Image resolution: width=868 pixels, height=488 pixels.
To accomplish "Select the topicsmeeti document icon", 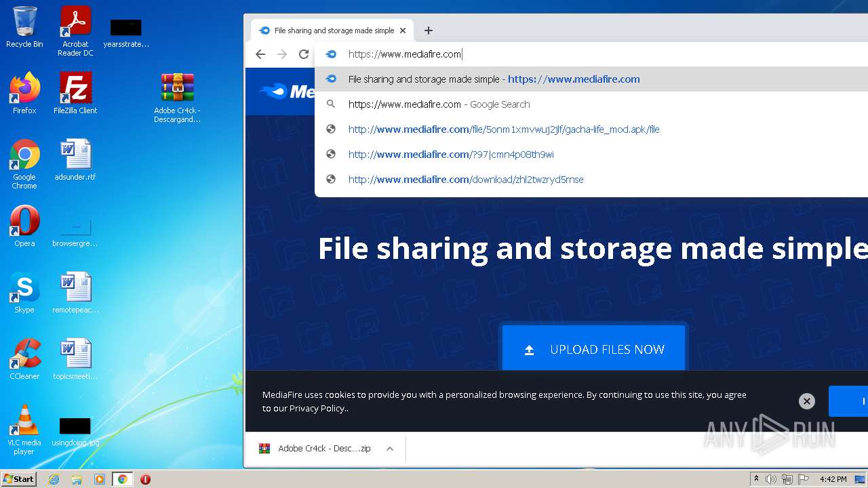I will tap(75, 359).
